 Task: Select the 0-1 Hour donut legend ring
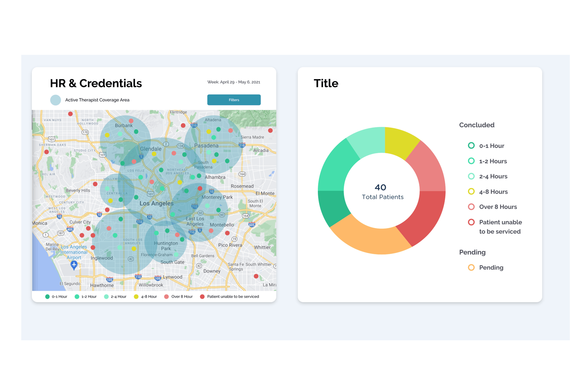point(471,145)
